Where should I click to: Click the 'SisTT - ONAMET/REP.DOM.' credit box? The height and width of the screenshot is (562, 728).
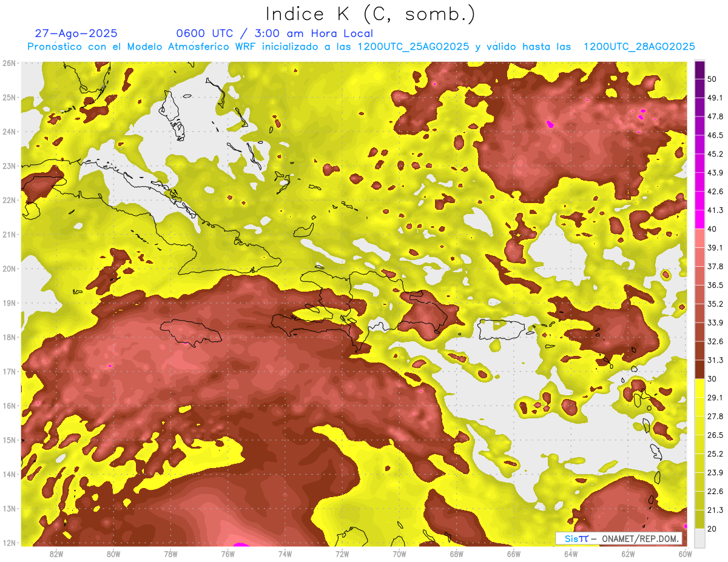619,538
